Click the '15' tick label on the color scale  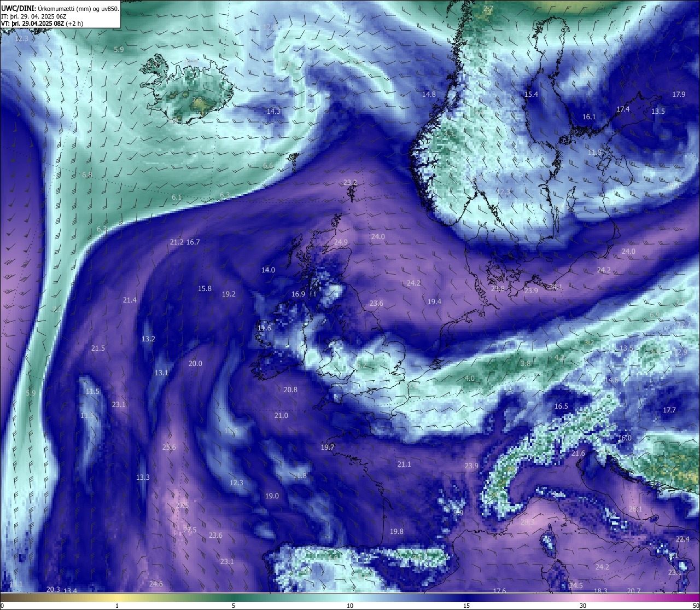(x=466, y=606)
